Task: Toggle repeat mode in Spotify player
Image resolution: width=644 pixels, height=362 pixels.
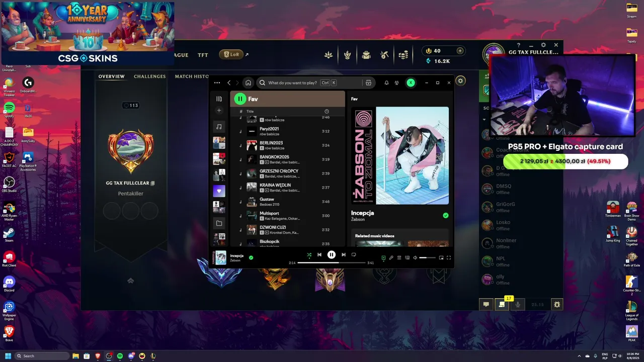Action: [354, 255]
